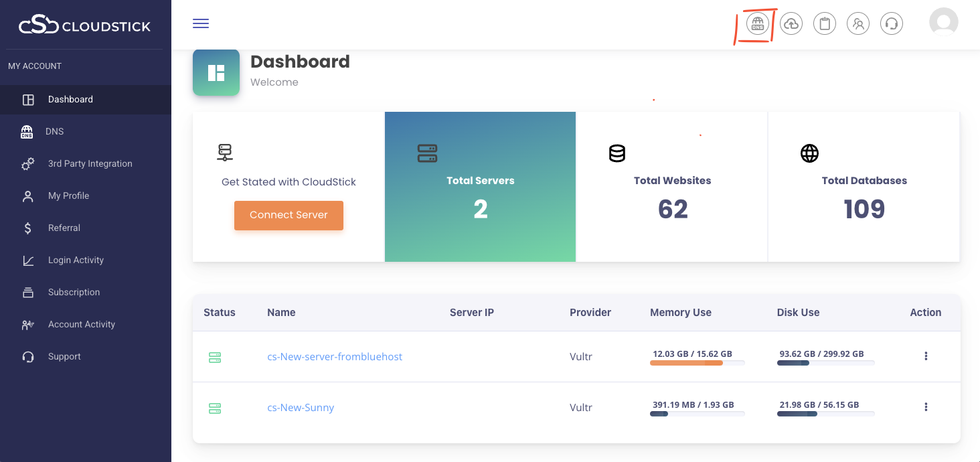
Task: Select DNS in the sidebar
Action: 54,131
